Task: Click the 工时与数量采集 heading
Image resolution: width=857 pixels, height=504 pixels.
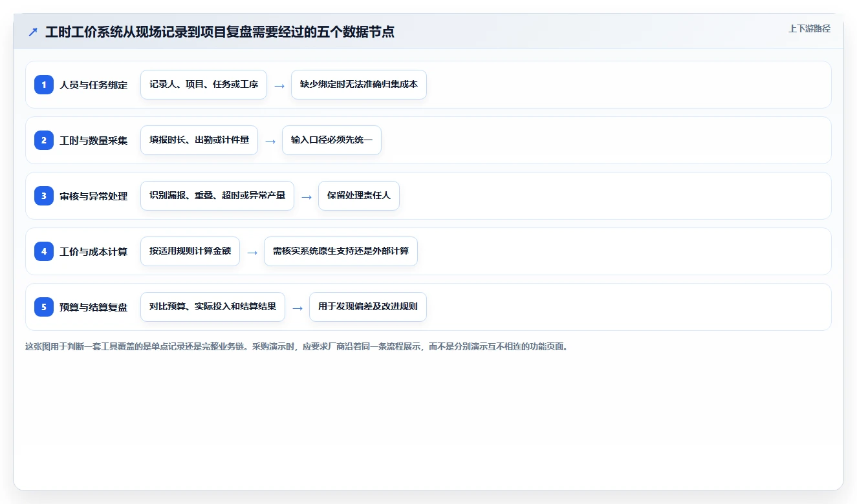Action: point(94,140)
